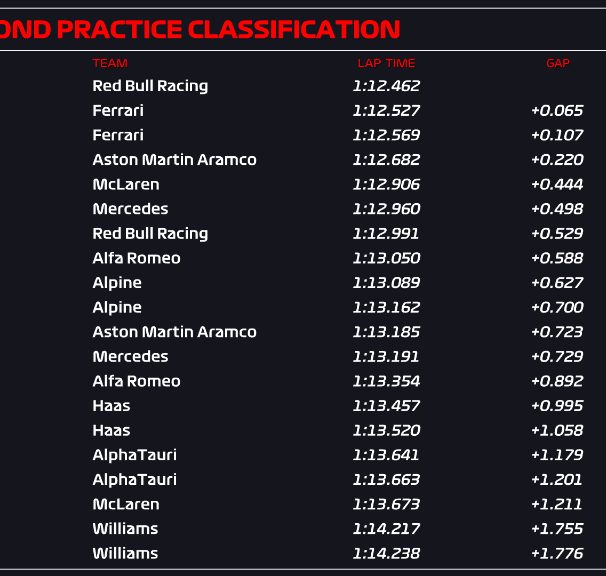The width and height of the screenshot is (606, 576).
Task: Select the Mercedes entry with gap +0.498
Action: (130, 209)
